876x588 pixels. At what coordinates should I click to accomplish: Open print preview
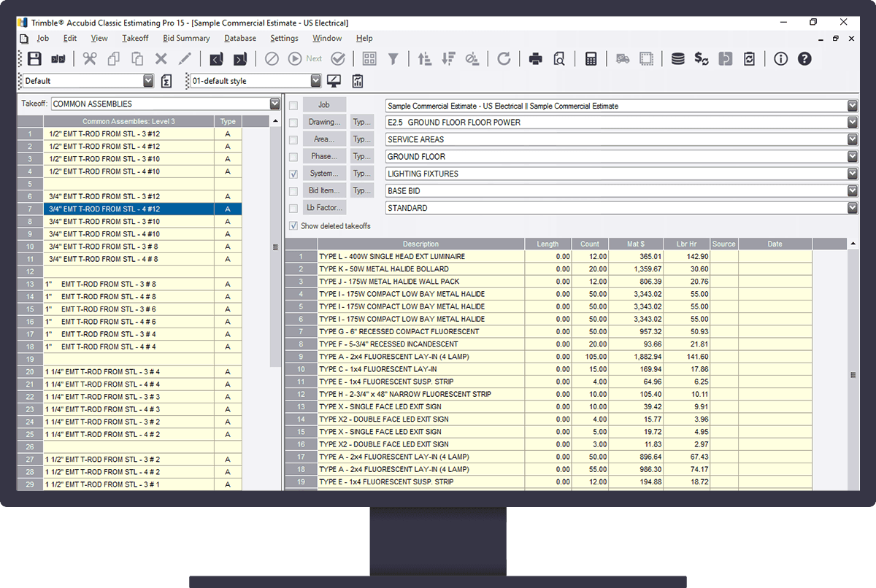point(559,58)
